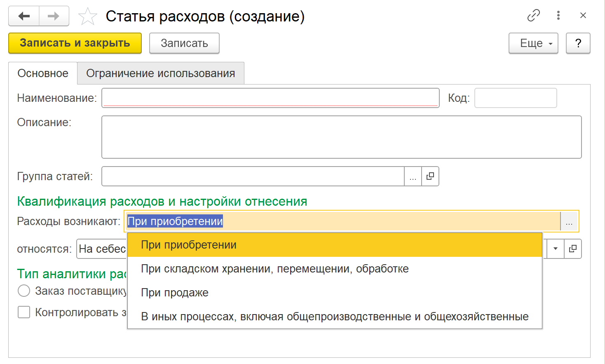Open the относятся field dropdown arrow
The image size is (605, 364).
click(x=555, y=249)
